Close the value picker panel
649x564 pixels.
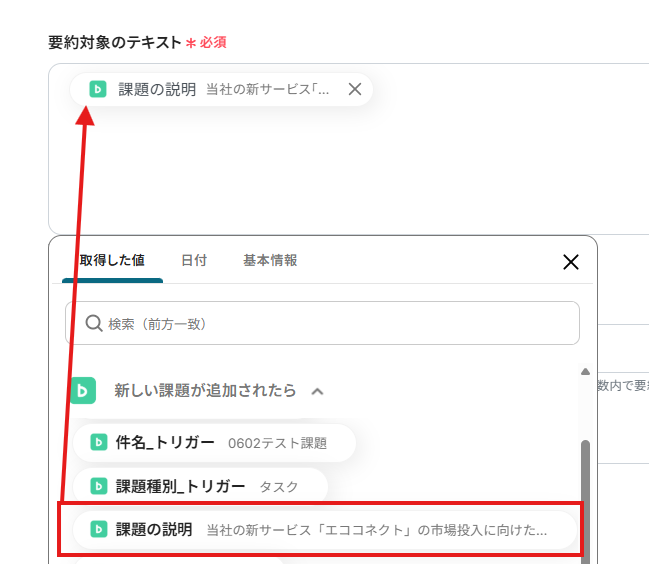click(571, 262)
